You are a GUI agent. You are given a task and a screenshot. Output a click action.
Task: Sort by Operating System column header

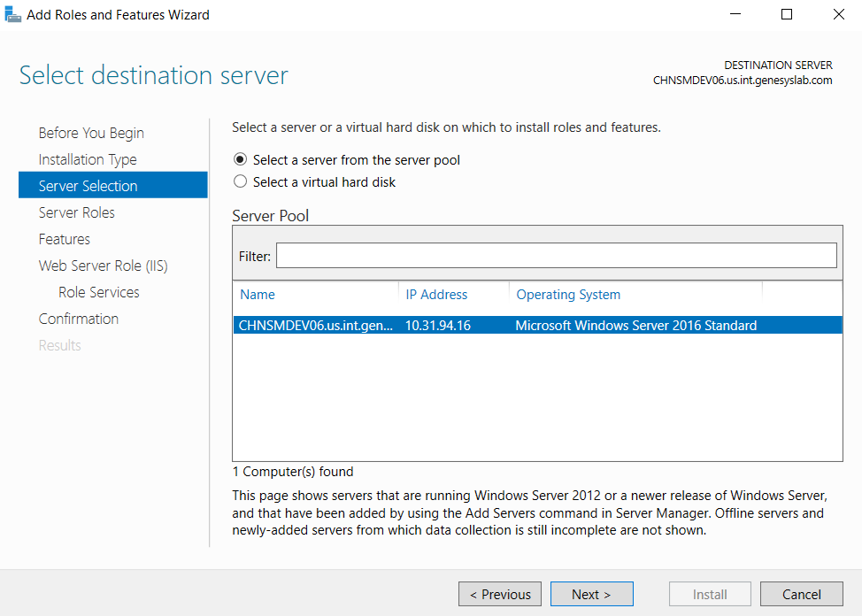click(x=568, y=294)
